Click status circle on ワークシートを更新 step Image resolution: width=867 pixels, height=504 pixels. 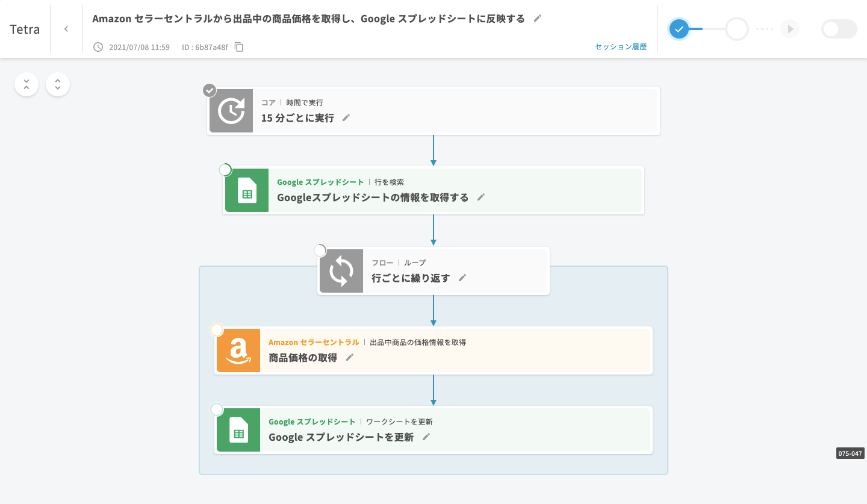tap(217, 409)
